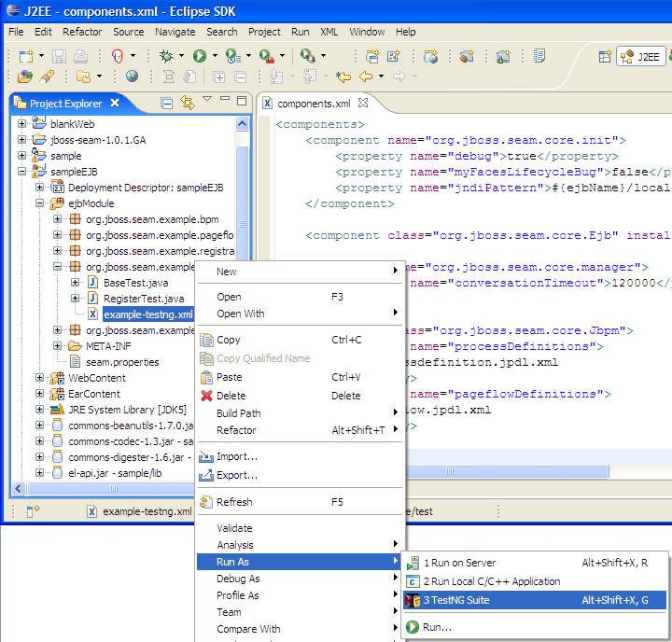Click the External Tools toolbar icon
Image resolution: width=672 pixels, height=642 pixels.
pos(267,56)
